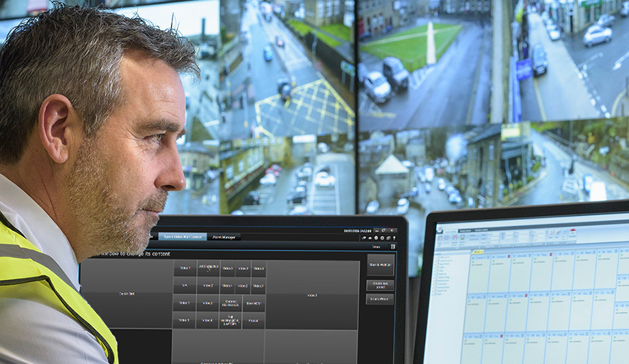This screenshot has width=629, height=364.
Task: Click the red icon in the second bottom-row cell
Action: point(501,336)
